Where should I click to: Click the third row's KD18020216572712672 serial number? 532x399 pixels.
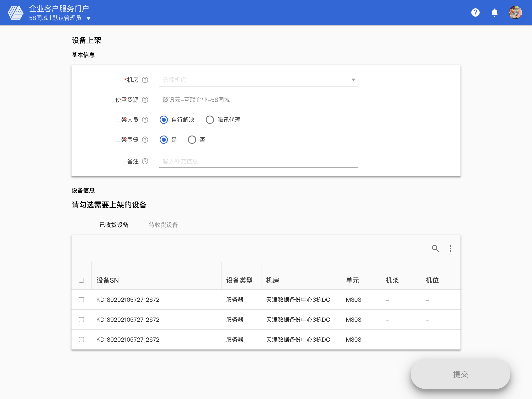[128, 340]
